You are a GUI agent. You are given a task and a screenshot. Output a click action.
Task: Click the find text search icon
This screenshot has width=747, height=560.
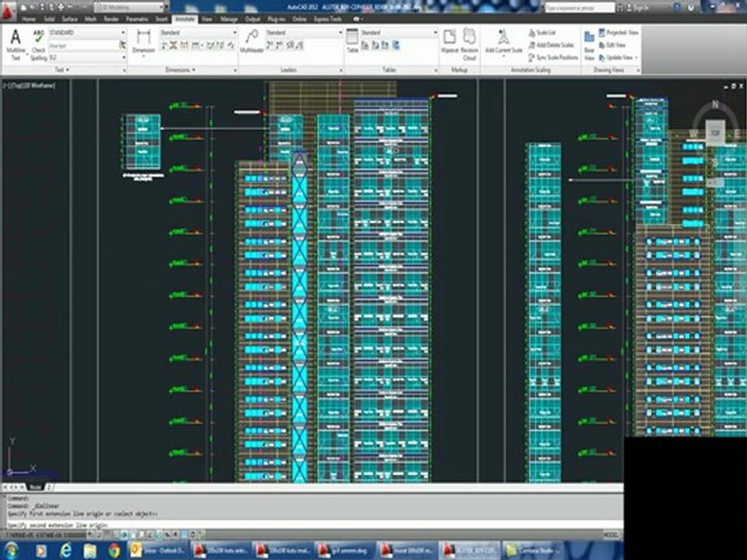point(122,45)
